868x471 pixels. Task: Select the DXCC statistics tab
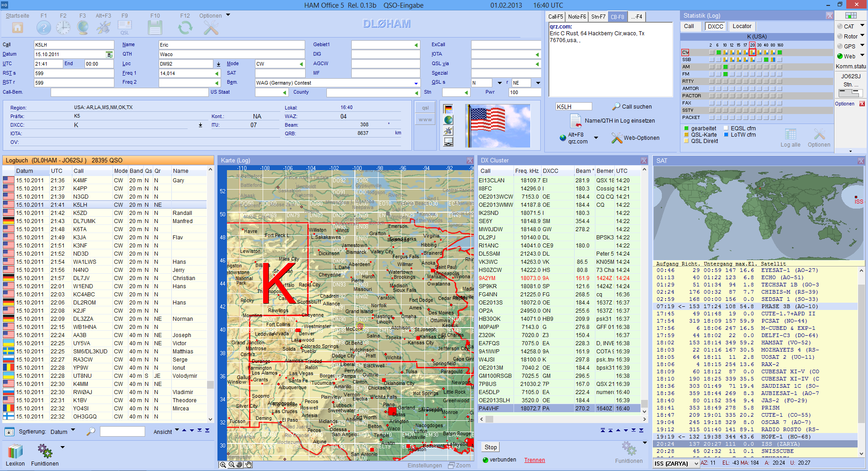pos(715,27)
